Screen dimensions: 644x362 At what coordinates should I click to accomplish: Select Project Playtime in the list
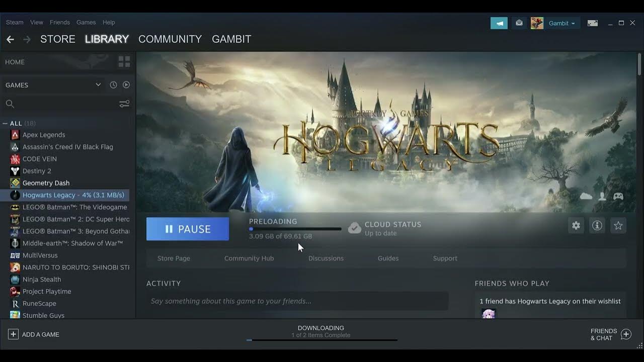coord(47,292)
